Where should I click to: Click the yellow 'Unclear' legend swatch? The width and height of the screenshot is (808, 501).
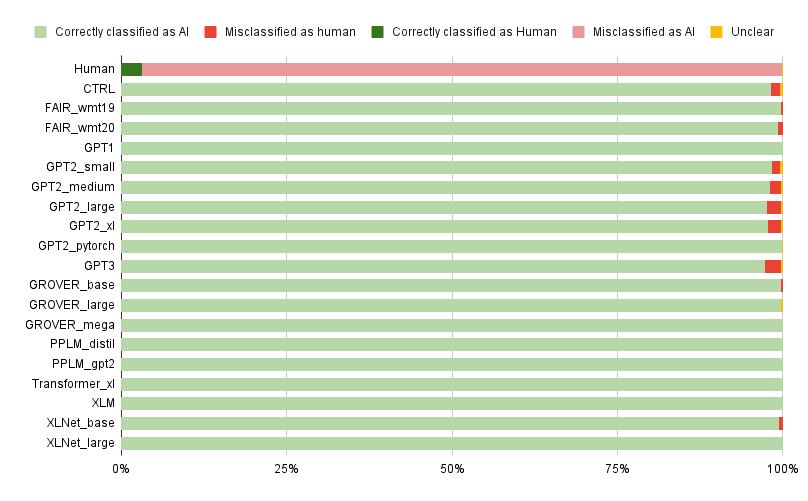(716, 32)
